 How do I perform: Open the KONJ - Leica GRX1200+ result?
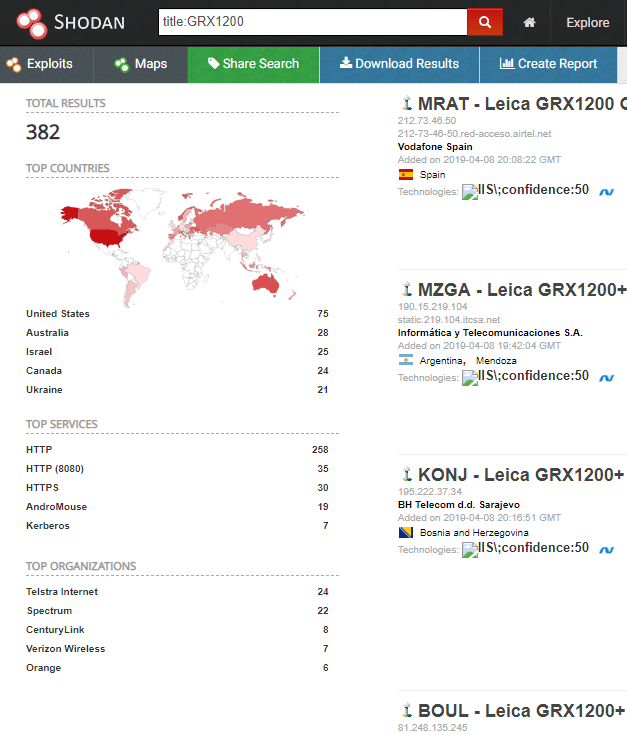pos(521,475)
